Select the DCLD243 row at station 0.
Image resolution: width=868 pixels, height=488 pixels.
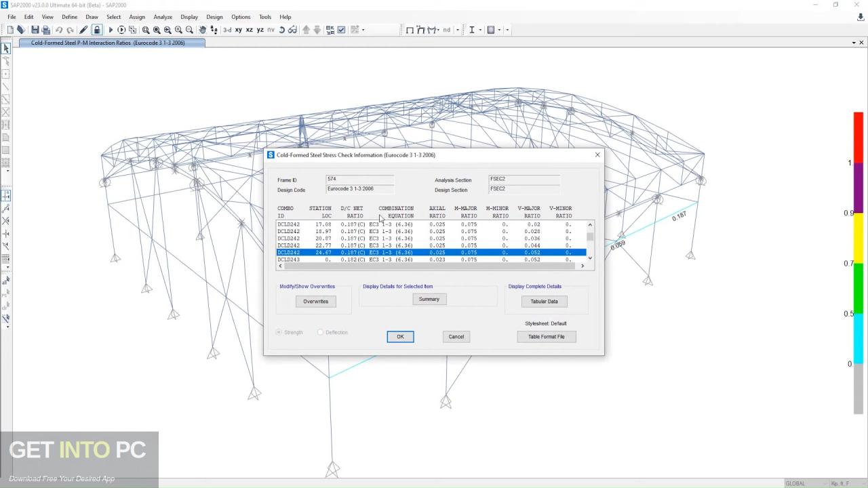pyautogui.click(x=431, y=260)
